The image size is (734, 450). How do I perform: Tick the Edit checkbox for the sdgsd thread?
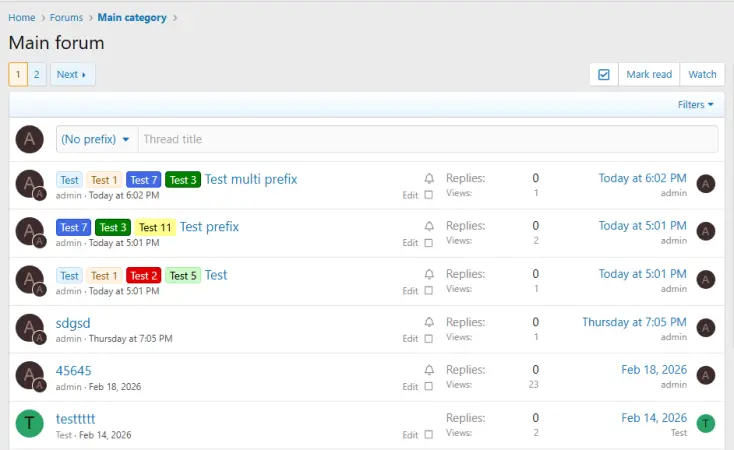429,339
